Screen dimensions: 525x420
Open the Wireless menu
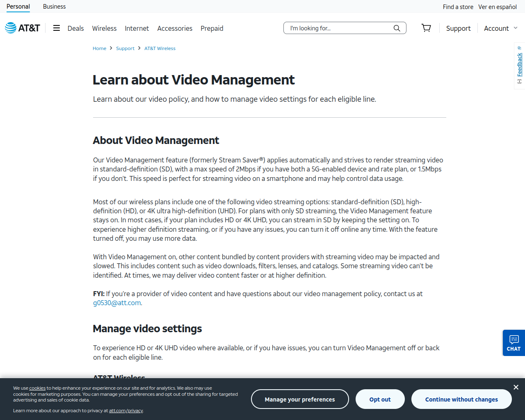pos(104,28)
